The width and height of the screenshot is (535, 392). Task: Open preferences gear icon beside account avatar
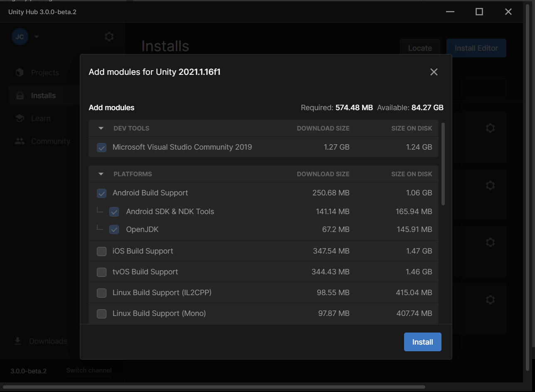pyautogui.click(x=109, y=37)
